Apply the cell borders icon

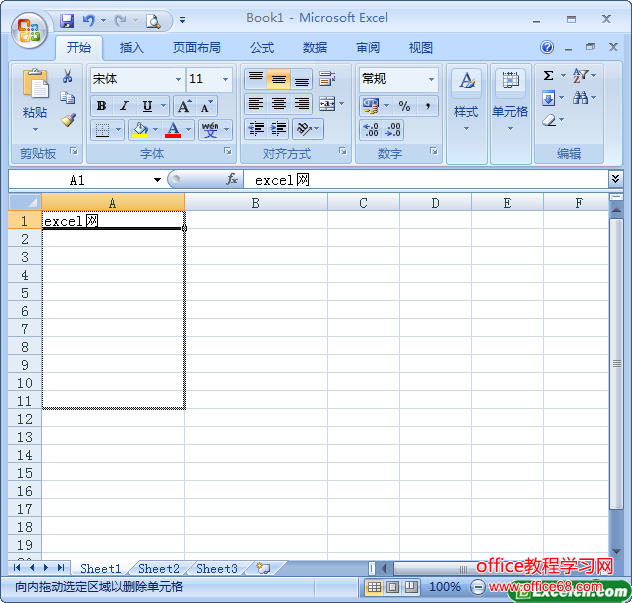pos(102,130)
